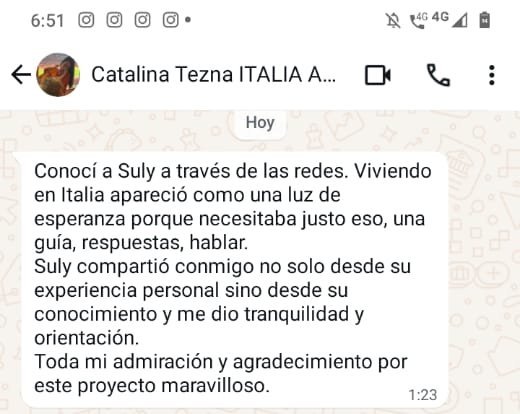Tap the mobile signal strength icon
This screenshot has height=414, width=520.
[x=459, y=20]
